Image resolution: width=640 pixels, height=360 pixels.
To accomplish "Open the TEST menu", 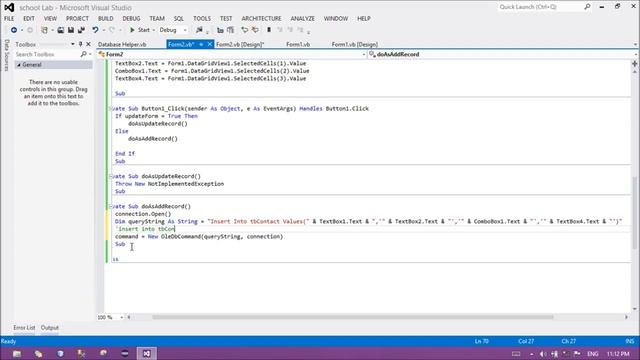I will [x=226, y=18].
